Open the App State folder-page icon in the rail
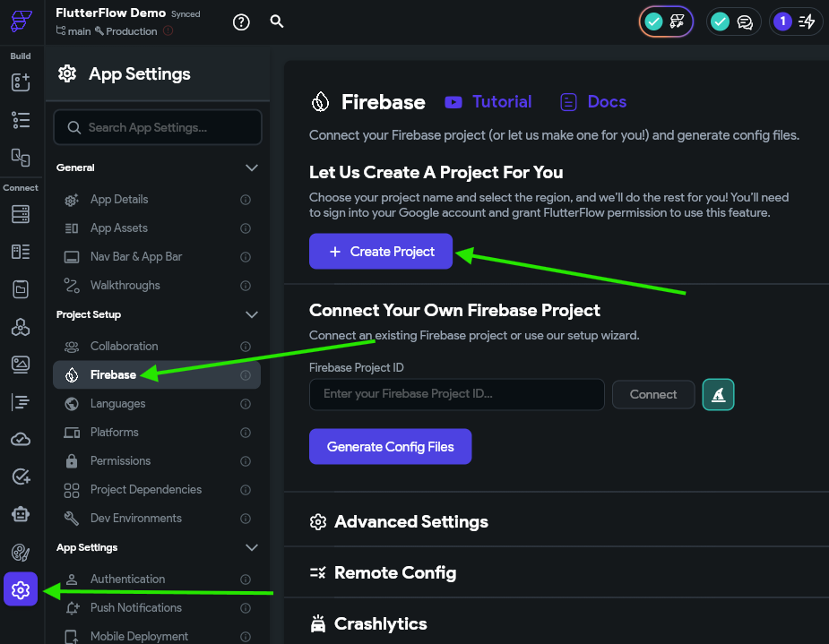This screenshot has height=644, width=829. pyautogui.click(x=21, y=289)
